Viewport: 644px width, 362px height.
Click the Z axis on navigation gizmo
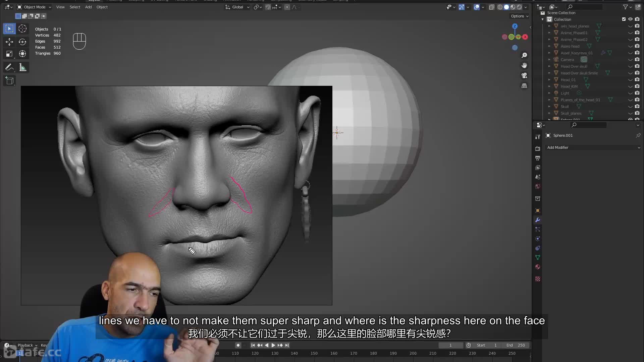[x=515, y=26]
